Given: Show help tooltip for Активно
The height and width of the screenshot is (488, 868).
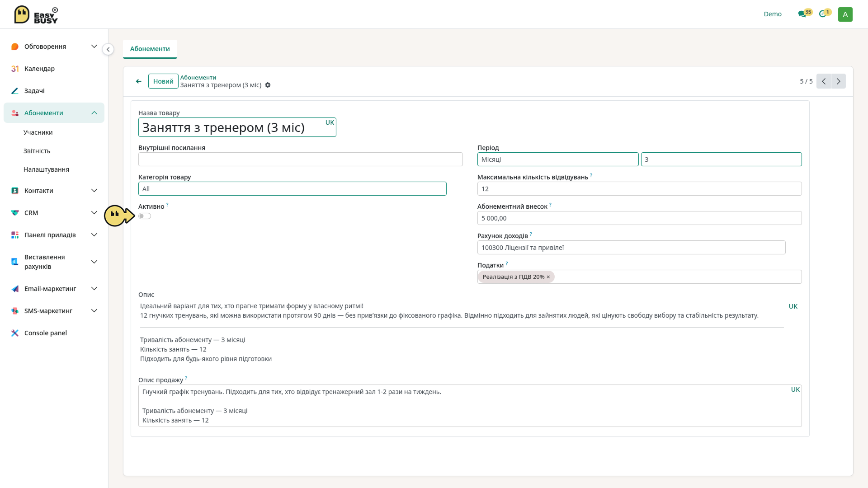Looking at the screenshot, I should (167, 205).
